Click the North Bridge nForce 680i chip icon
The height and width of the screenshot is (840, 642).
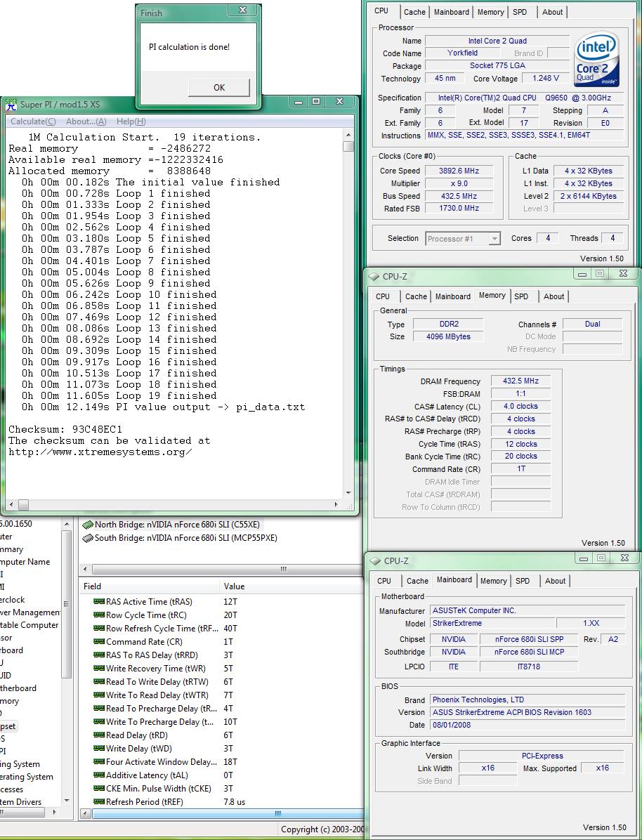[87, 525]
